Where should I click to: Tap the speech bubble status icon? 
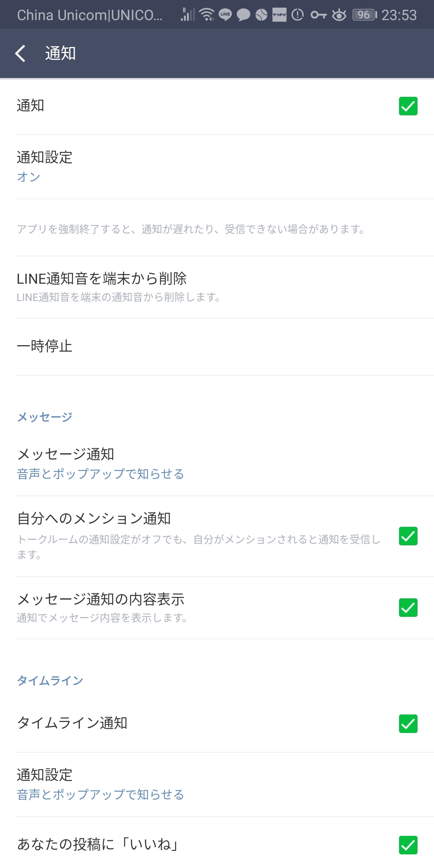click(x=243, y=15)
